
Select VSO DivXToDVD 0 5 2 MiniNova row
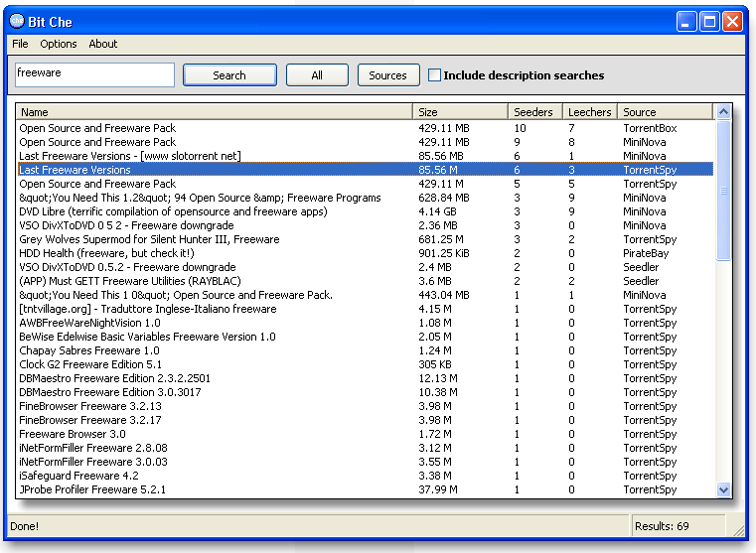pyautogui.click(x=365, y=225)
